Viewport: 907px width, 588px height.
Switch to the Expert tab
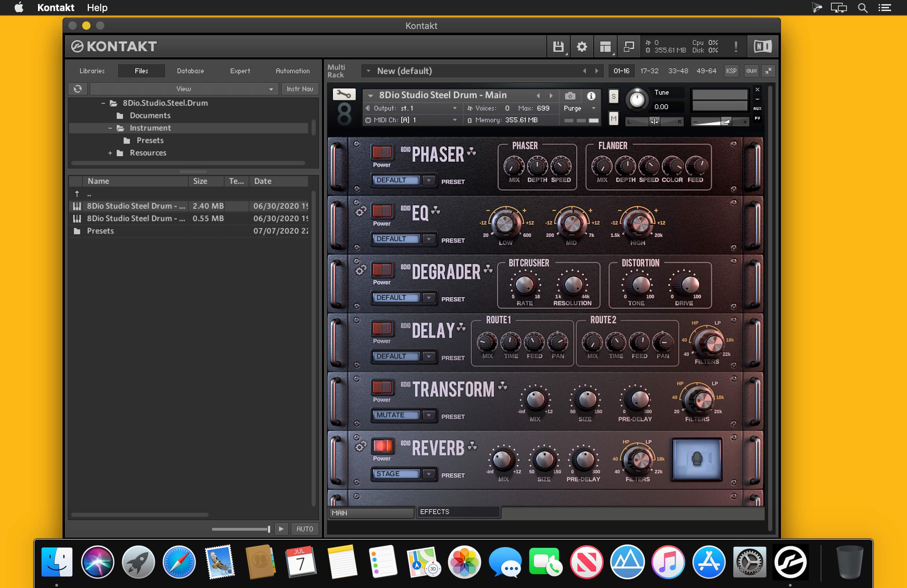tap(240, 71)
